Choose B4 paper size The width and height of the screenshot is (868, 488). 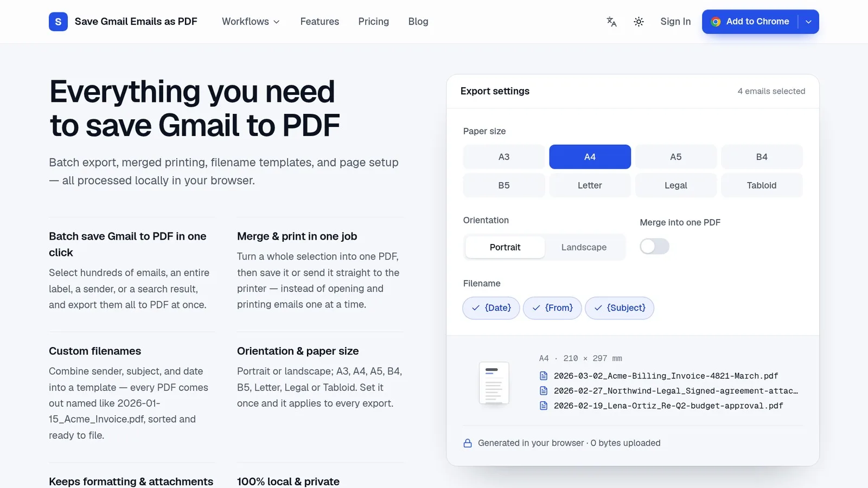(x=762, y=157)
